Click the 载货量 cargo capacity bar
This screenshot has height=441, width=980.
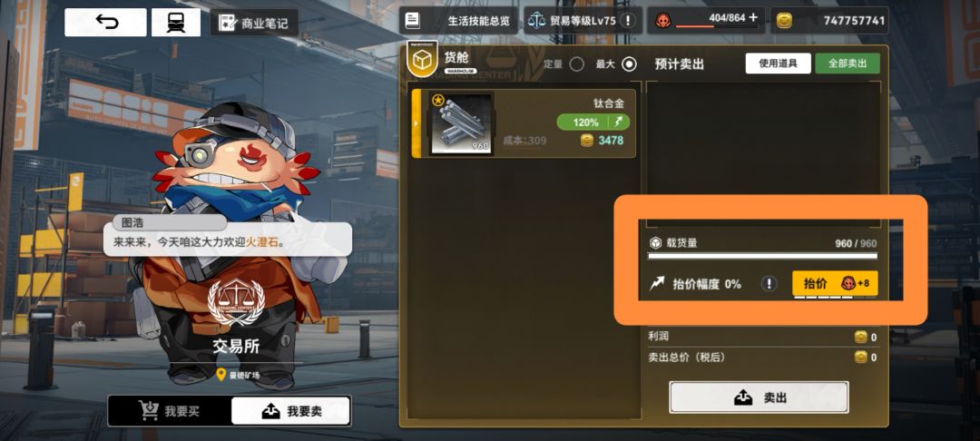tap(762, 256)
